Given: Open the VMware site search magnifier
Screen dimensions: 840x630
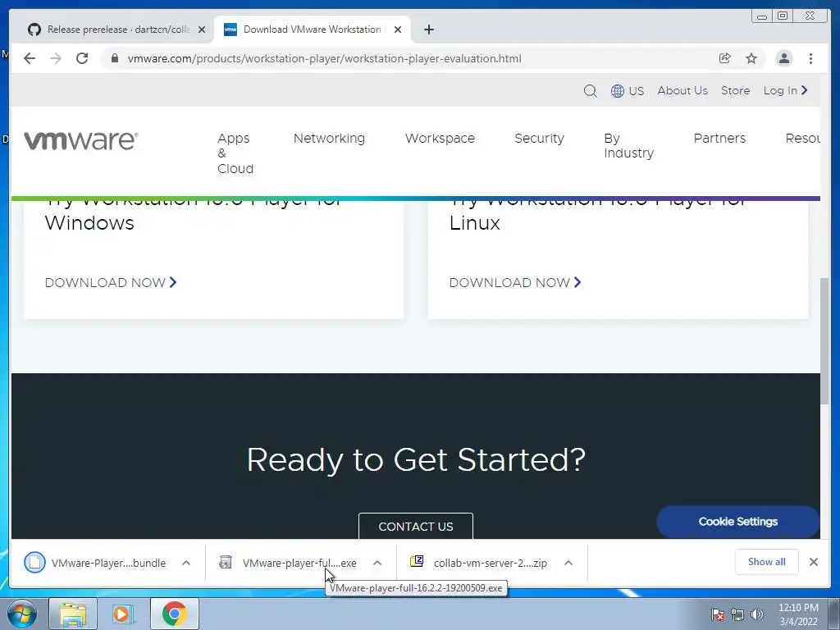Looking at the screenshot, I should tap(590, 90).
